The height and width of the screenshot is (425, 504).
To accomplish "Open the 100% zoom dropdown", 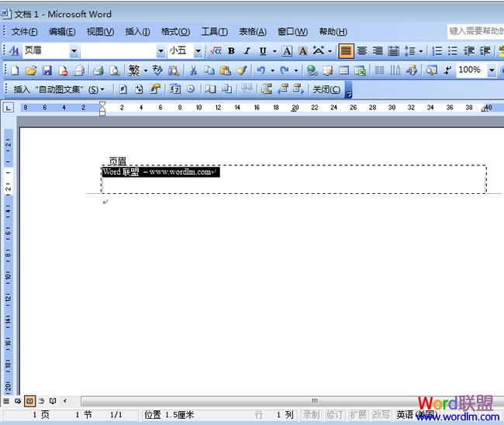I will tap(492, 70).
